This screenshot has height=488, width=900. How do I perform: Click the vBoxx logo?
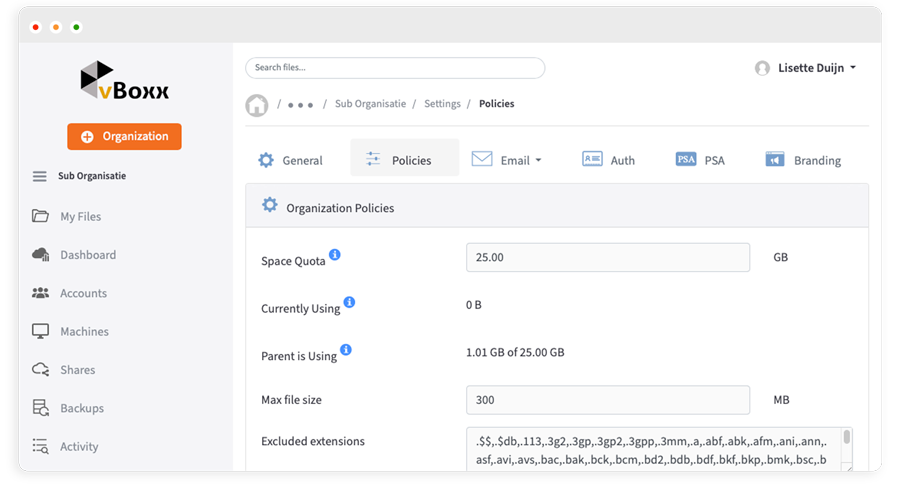click(x=125, y=82)
